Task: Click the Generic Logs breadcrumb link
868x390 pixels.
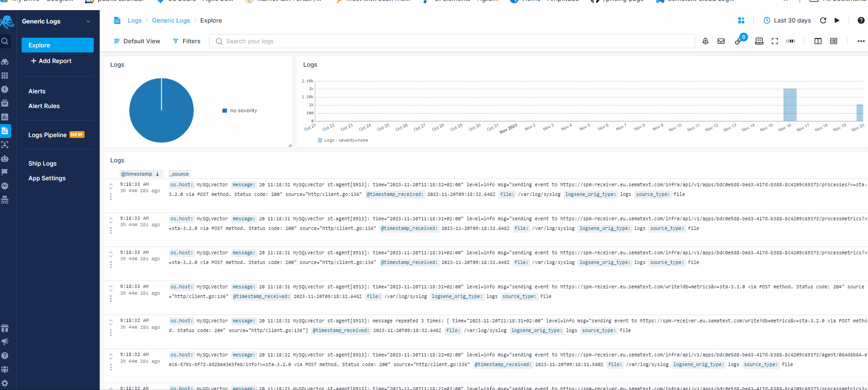Action: [171, 21]
